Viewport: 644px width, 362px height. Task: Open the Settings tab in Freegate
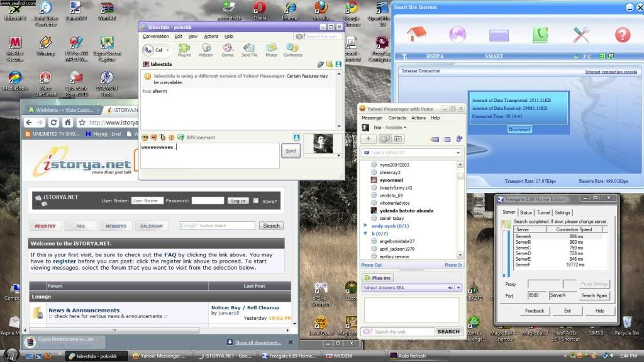[x=562, y=212]
